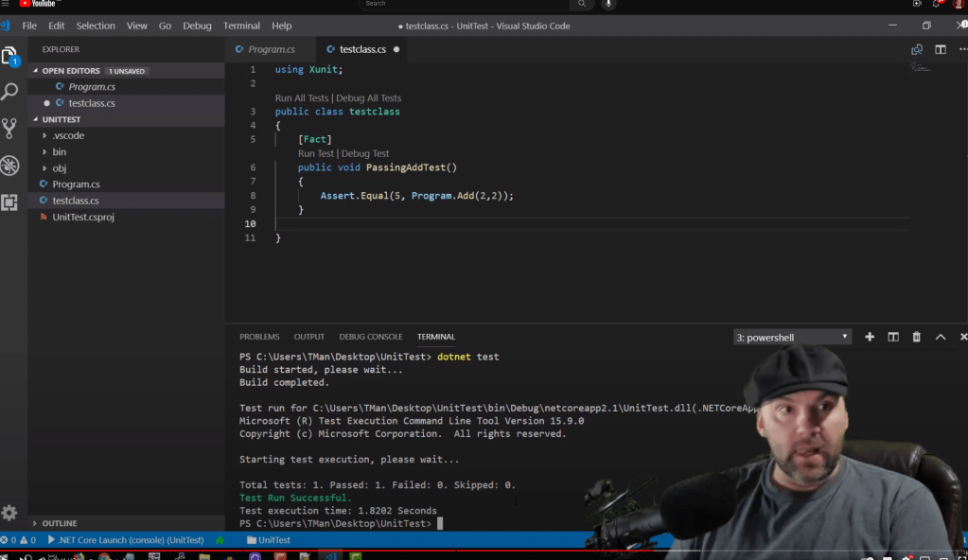Click Run Test above PassingAddTest
The width and height of the screenshot is (968, 560).
pyautogui.click(x=316, y=153)
